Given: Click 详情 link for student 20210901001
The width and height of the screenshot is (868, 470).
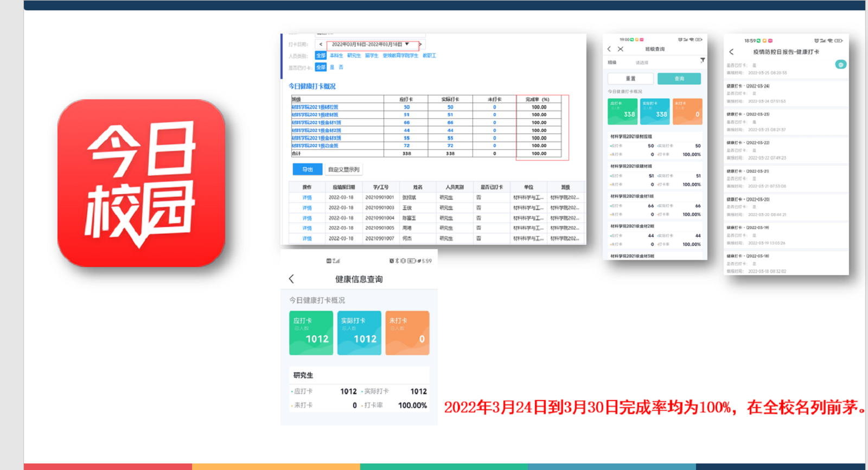Looking at the screenshot, I should (x=307, y=198).
